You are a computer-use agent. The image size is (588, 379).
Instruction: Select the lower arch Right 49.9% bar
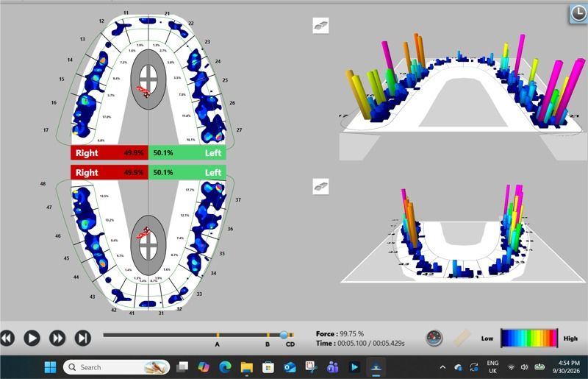click(x=110, y=172)
